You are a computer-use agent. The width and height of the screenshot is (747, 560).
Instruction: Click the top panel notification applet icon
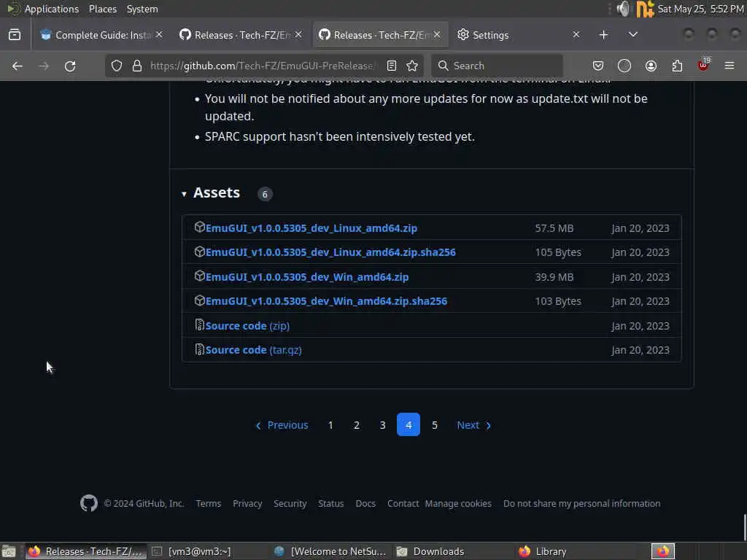pyautogui.click(x=645, y=9)
